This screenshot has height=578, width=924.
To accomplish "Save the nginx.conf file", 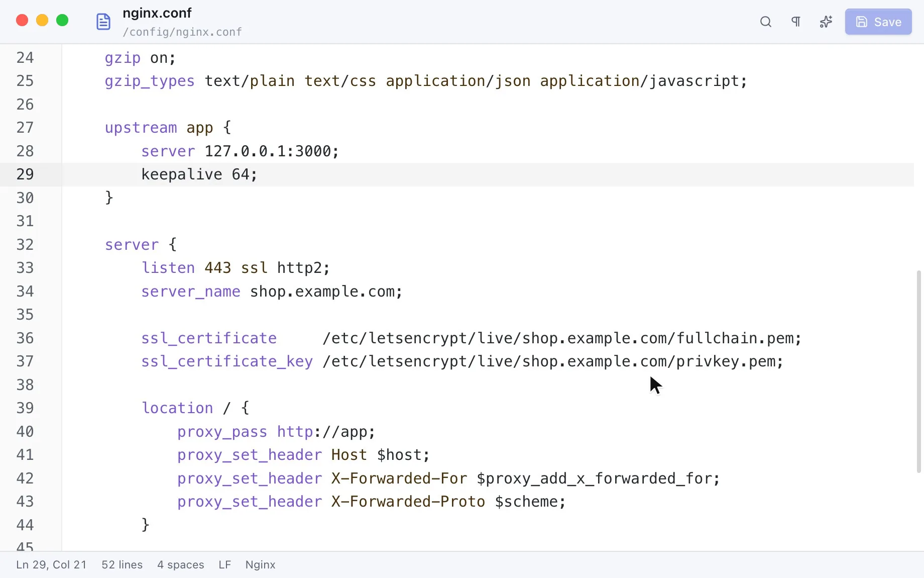I will (x=878, y=22).
